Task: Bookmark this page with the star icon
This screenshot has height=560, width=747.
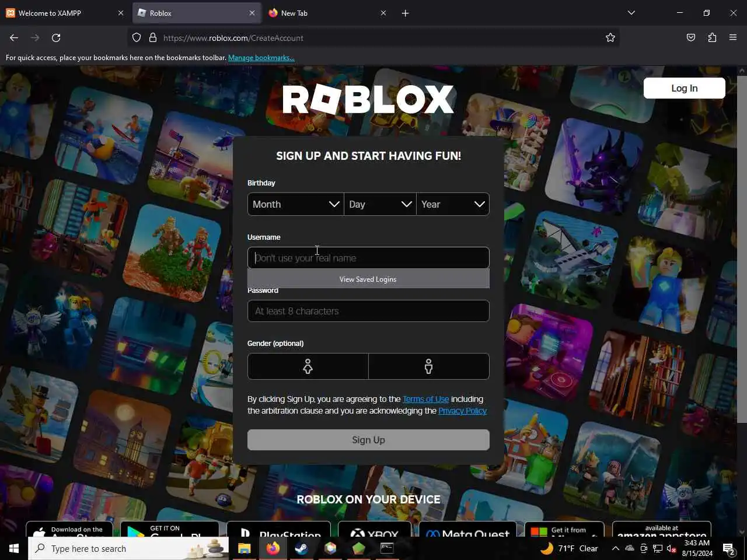Action: click(x=610, y=38)
